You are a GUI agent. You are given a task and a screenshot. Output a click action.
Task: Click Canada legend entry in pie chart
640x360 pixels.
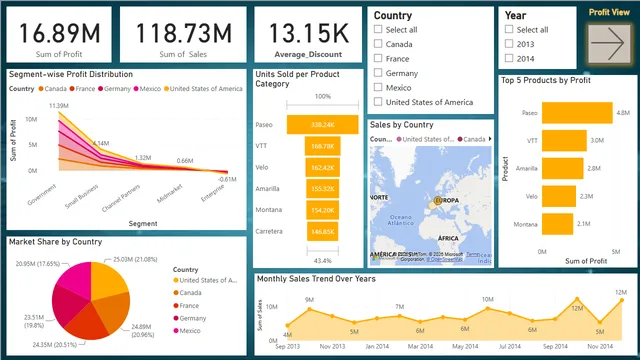coord(187,293)
